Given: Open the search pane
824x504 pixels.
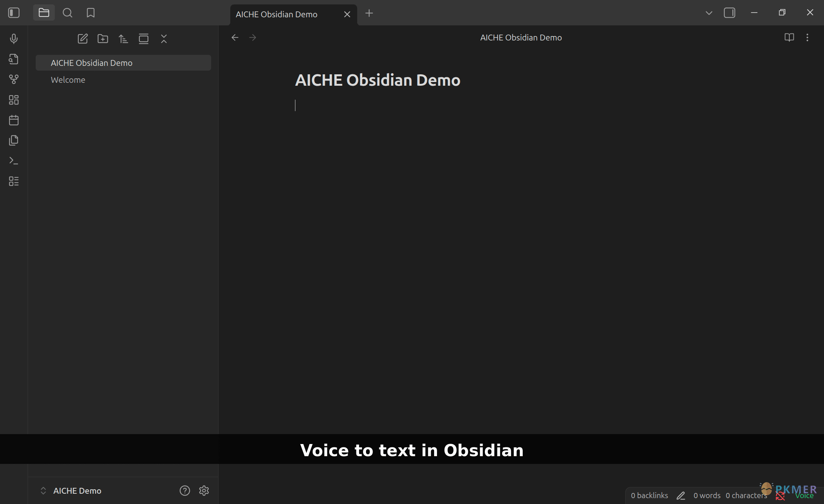Looking at the screenshot, I should [67, 13].
